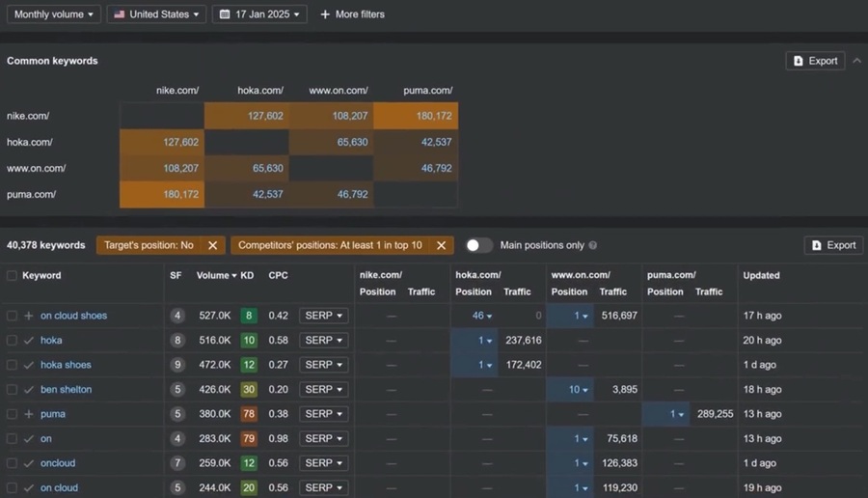Tick checkbox for the puma row
868x498 pixels.
pos(12,414)
